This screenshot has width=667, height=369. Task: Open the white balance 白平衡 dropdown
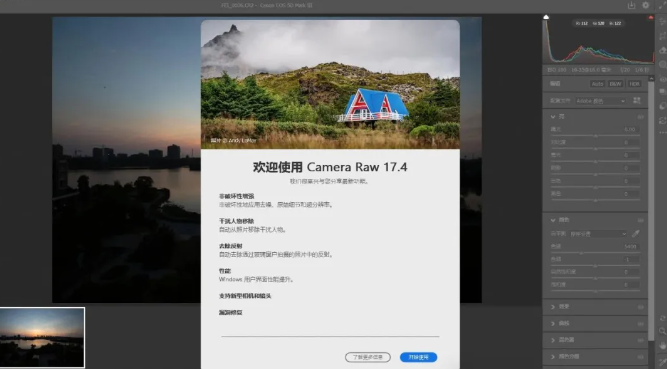(x=598, y=234)
